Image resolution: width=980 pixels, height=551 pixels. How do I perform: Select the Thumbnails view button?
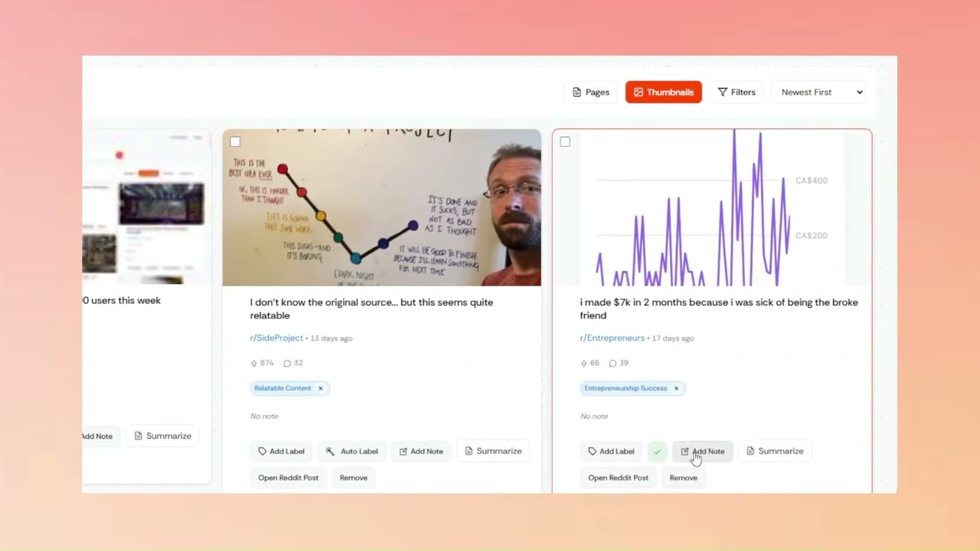[664, 92]
